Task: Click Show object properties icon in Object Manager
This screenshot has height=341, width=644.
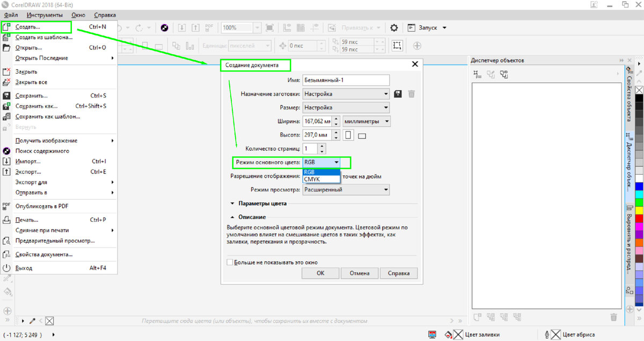Action: [478, 74]
